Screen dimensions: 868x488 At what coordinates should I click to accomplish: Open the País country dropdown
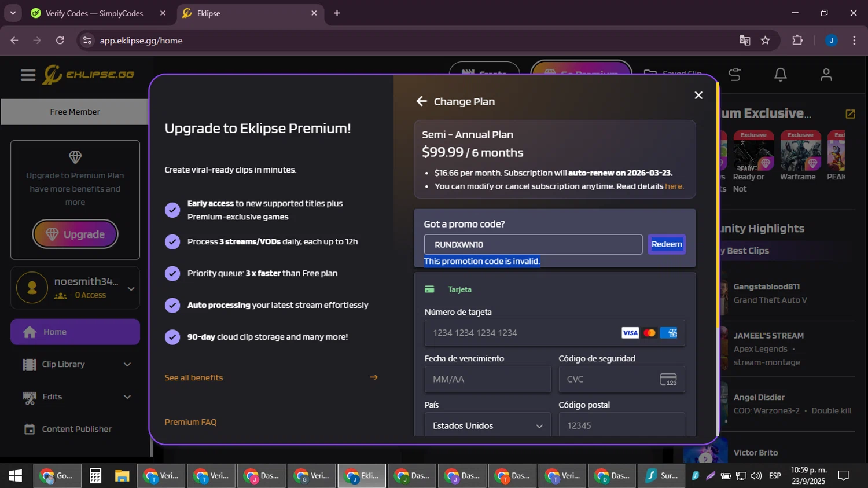point(487,425)
